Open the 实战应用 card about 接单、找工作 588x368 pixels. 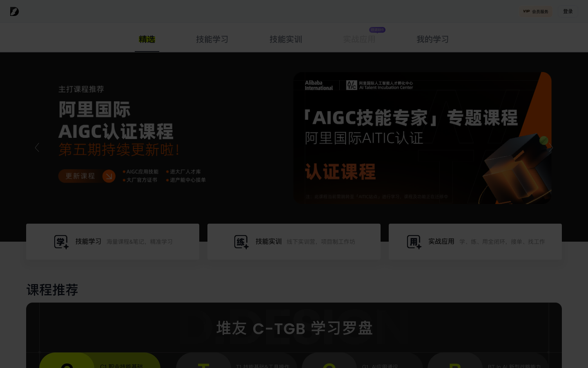(x=475, y=242)
